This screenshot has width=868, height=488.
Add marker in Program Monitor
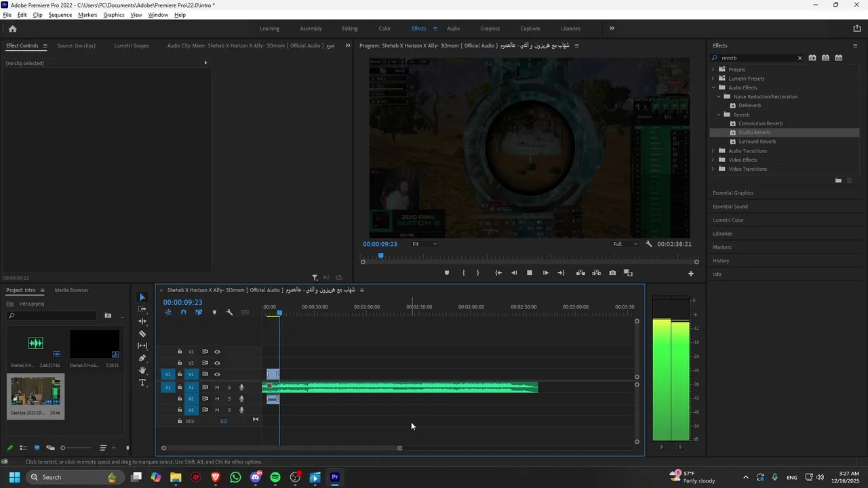pyautogui.click(x=446, y=273)
